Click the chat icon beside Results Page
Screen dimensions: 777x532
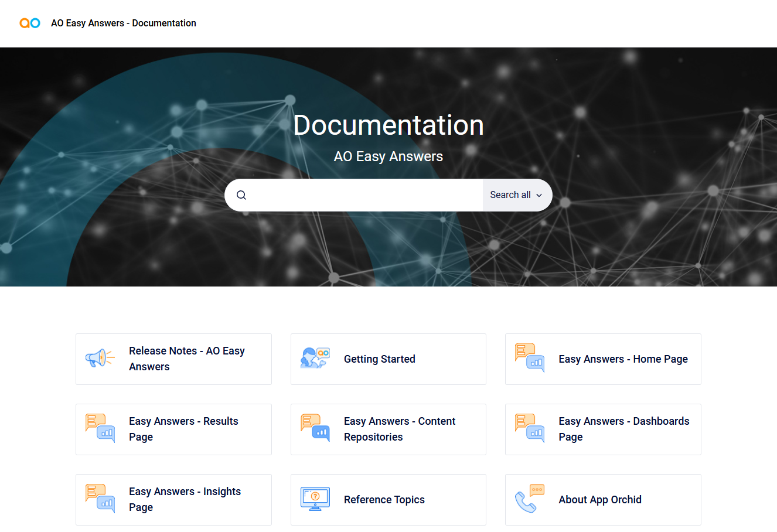(x=100, y=428)
